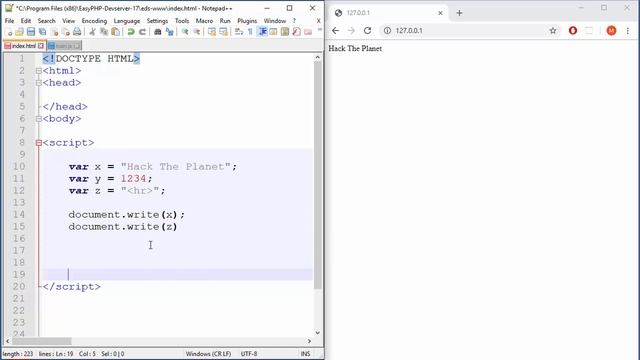640x360 pixels.
Task: Click the Open file toolbar icon
Action: point(19,32)
